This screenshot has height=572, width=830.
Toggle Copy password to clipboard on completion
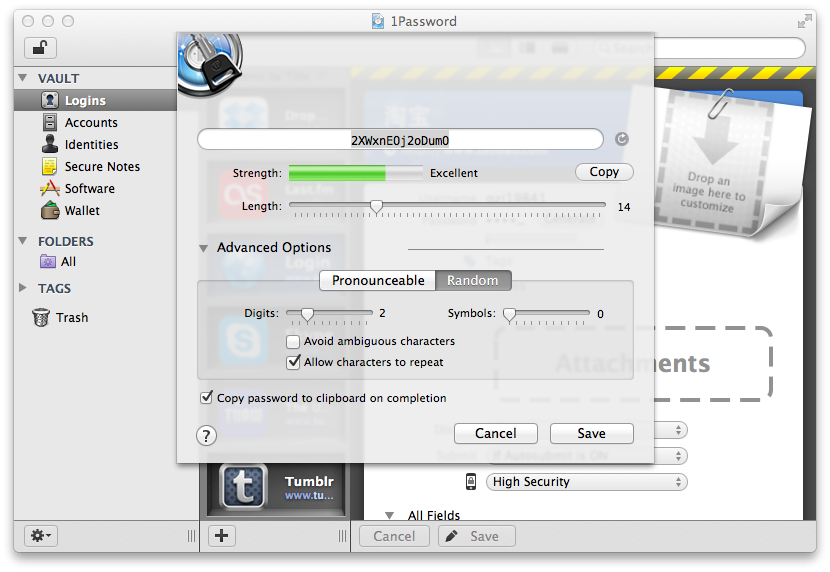pos(206,397)
